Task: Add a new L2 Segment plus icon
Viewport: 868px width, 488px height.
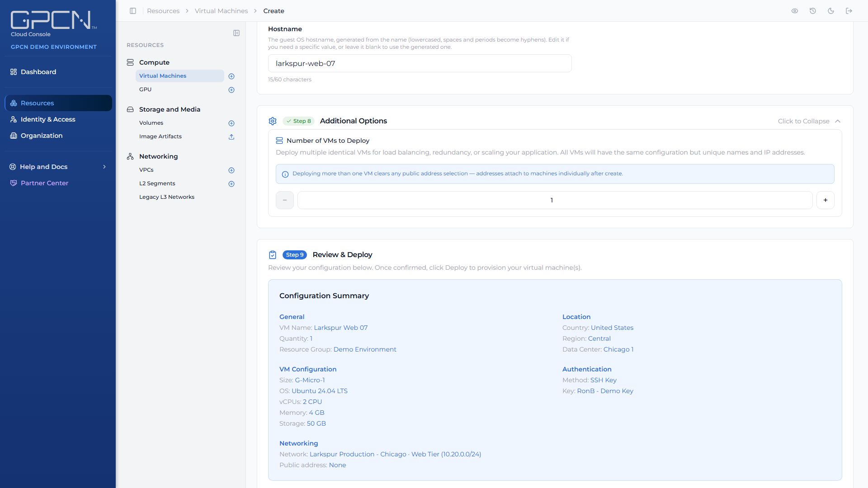Action: 231,184
